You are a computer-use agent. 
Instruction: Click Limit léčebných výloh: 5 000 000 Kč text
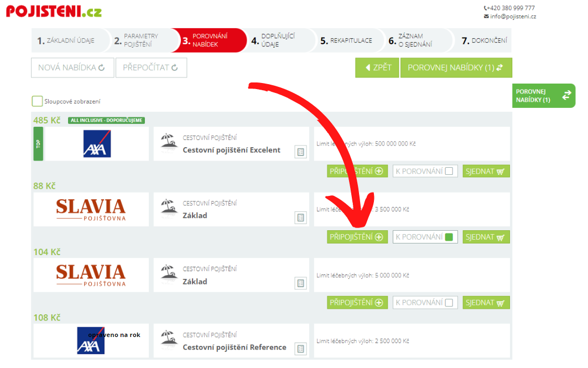pos(363,276)
